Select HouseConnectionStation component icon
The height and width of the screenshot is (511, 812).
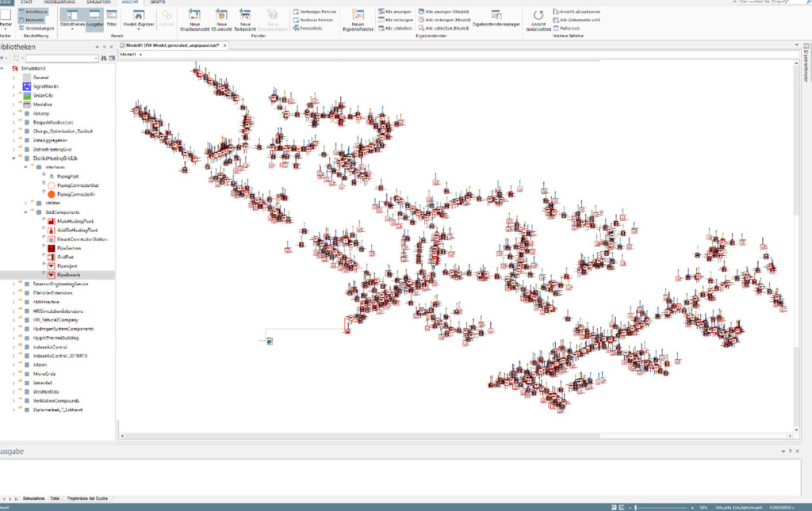pyautogui.click(x=52, y=239)
